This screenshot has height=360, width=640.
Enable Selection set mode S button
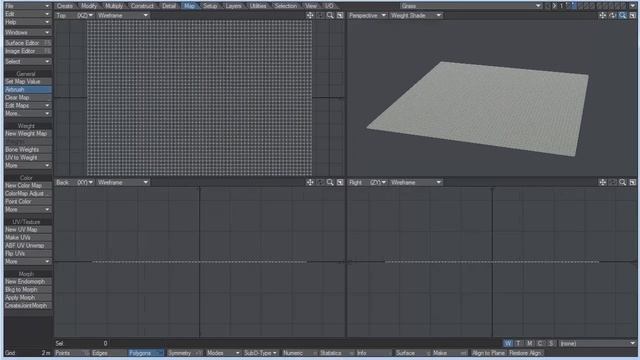(551, 343)
